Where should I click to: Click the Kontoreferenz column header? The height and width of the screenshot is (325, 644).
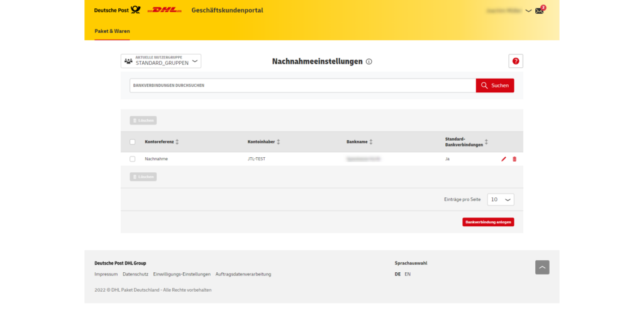pos(159,142)
